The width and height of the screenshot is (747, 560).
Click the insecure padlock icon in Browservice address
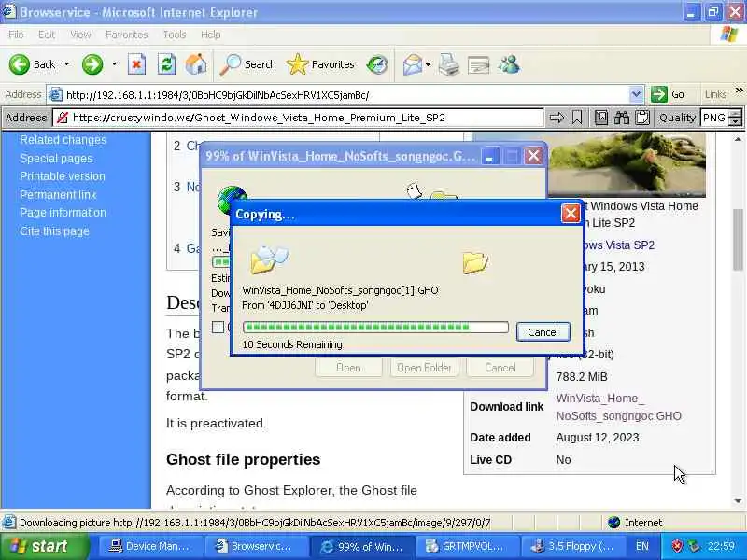[63, 118]
